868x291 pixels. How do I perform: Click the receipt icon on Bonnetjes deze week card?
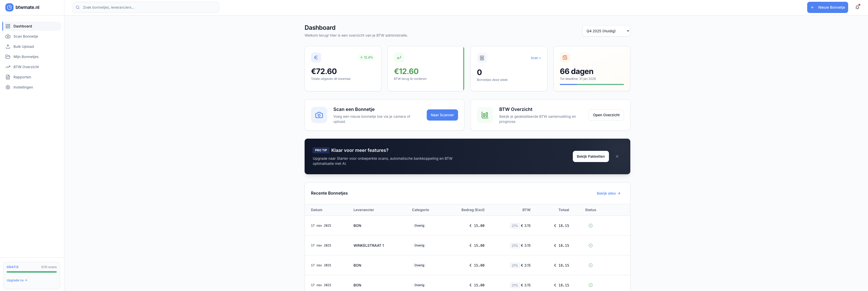[x=482, y=58]
